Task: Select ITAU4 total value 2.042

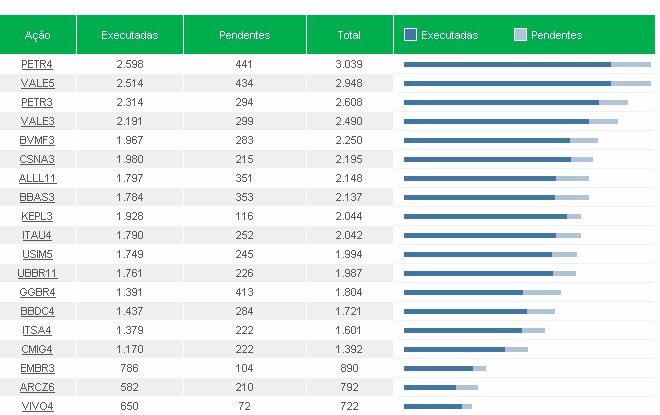Action: [349, 235]
